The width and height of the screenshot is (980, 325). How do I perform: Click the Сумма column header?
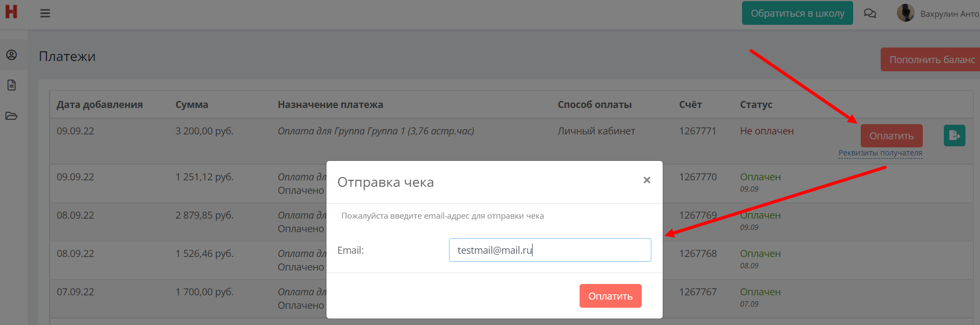pyautogui.click(x=192, y=104)
